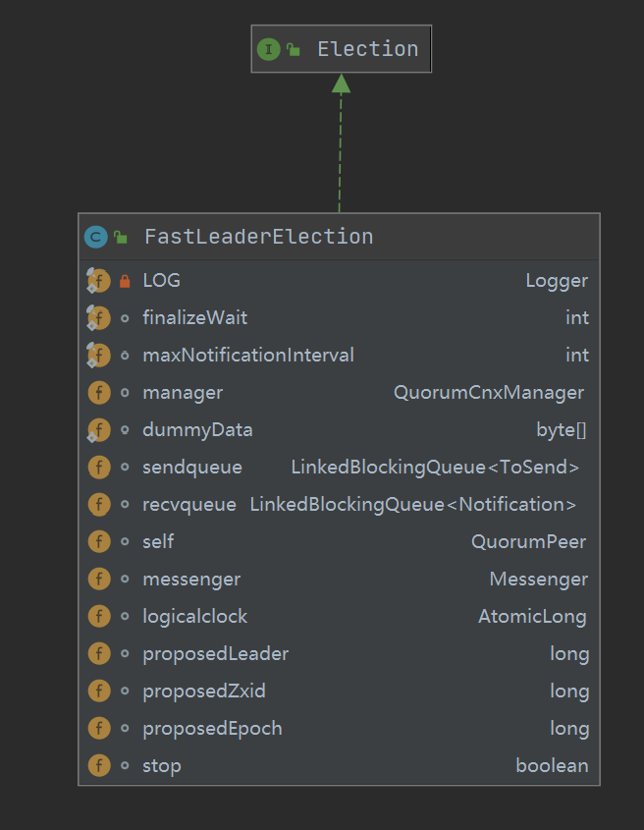
Task: Click the field icon beside stop
Action: click(99, 765)
